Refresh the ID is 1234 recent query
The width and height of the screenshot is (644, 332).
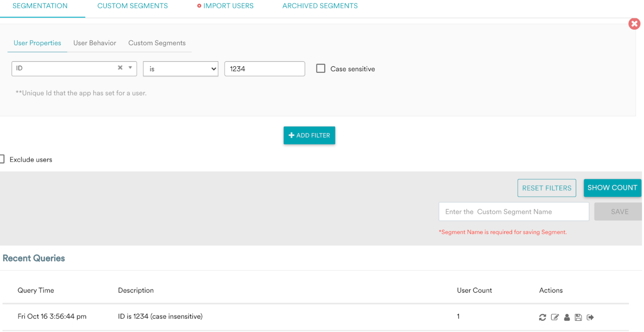[542, 317]
